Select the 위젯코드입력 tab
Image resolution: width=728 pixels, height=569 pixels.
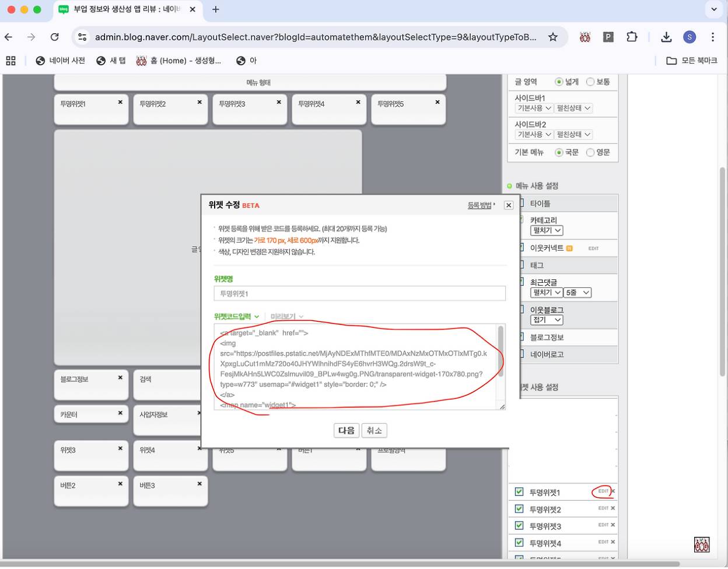click(236, 317)
